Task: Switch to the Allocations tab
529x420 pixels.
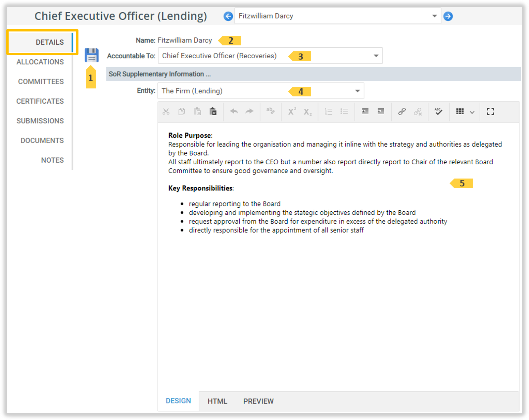Action: click(x=40, y=62)
